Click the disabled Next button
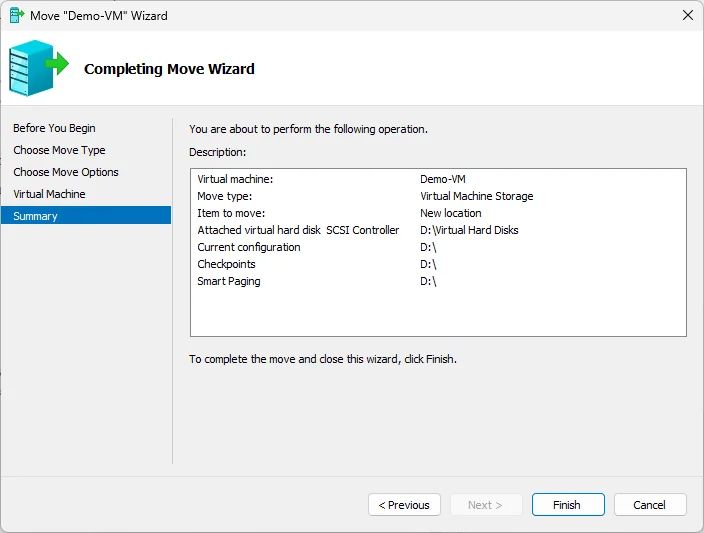Image resolution: width=704 pixels, height=533 pixels. click(486, 505)
